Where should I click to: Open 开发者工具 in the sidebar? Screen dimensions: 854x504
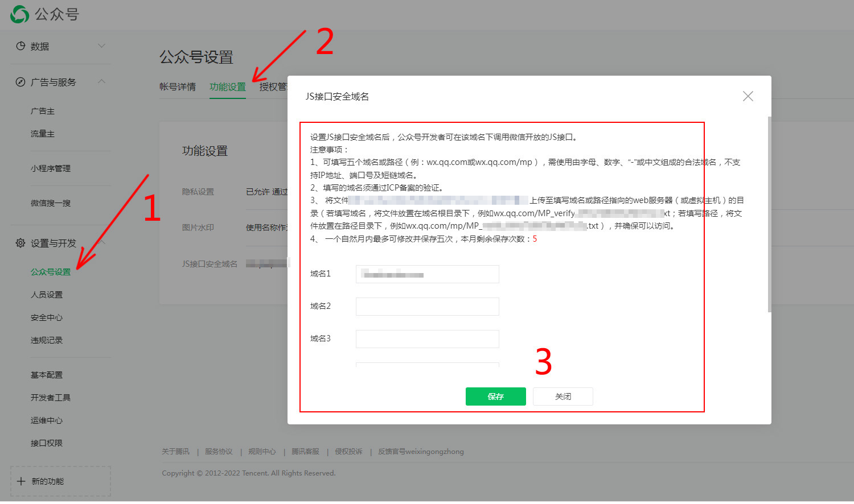(x=51, y=398)
